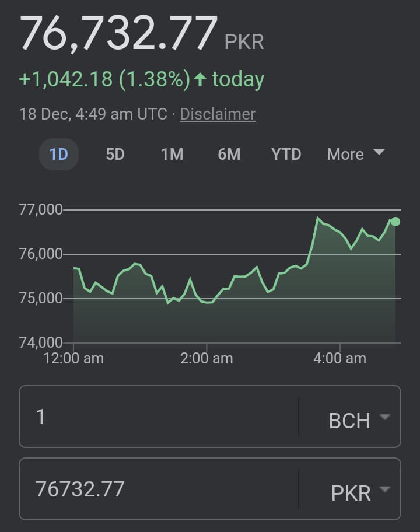Click the chart peak before 4:00 am
This screenshot has height=532, width=420.
point(317,217)
